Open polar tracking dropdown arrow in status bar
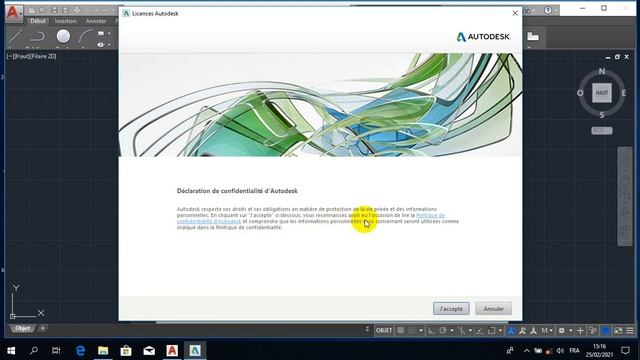 452,330
